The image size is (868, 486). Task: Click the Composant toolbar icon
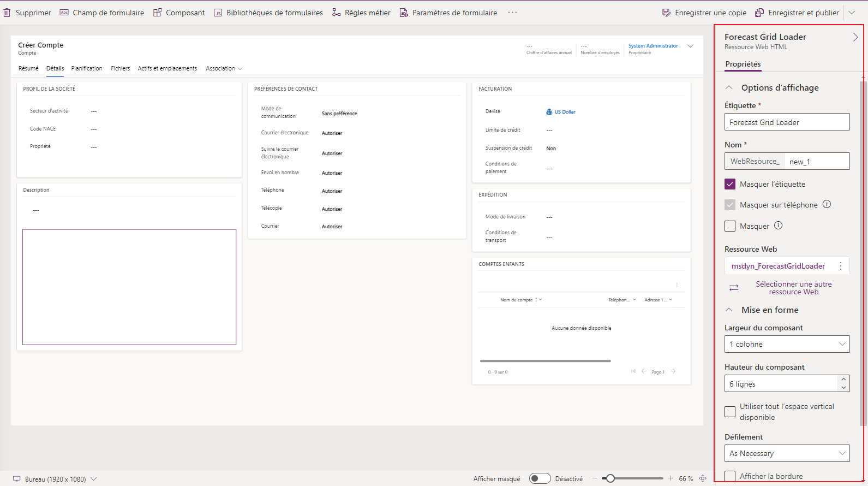click(157, 13)
